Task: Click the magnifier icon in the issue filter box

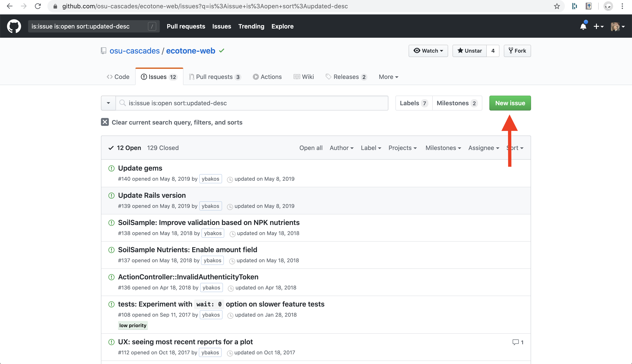Action: (122, 103)
